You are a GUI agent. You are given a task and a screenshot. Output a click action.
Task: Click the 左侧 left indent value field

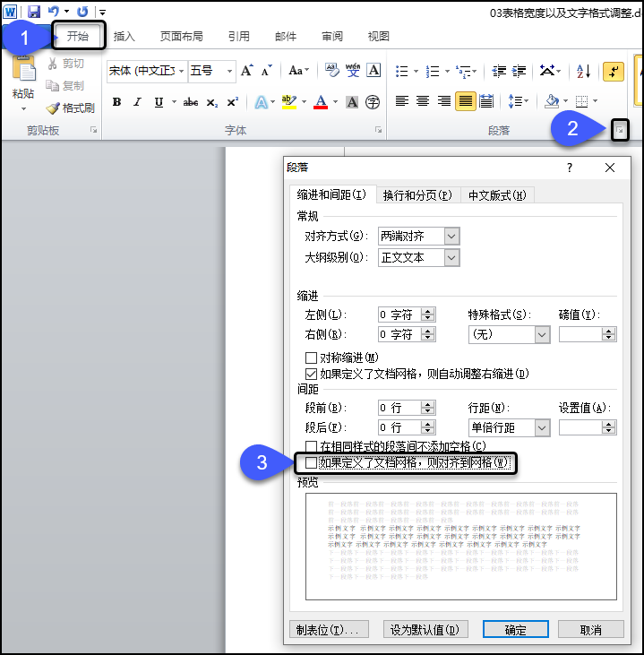[x=401, y=315]
